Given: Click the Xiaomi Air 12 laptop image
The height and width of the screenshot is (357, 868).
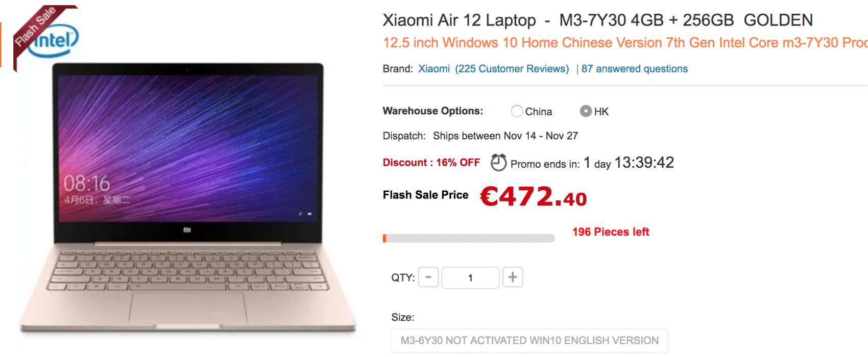Looking at the screenshot, I should pyautogui.click(x=187, y=198).
